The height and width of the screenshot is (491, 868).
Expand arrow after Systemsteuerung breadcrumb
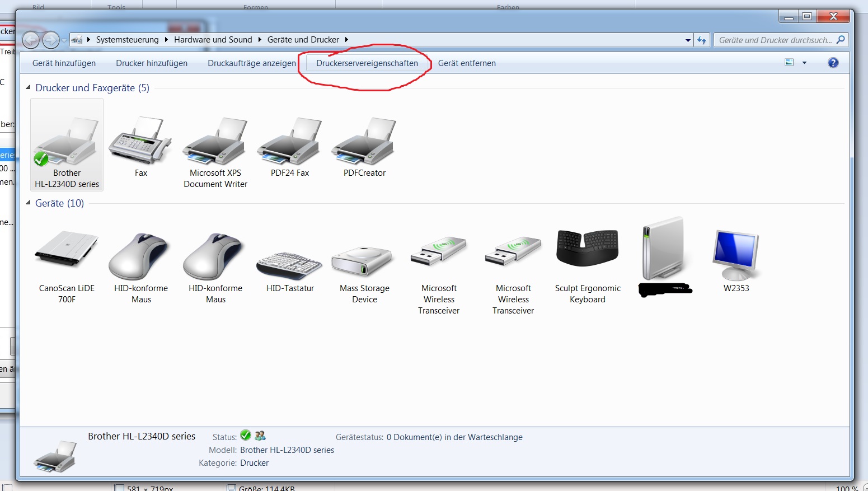[x=166, y=40]
